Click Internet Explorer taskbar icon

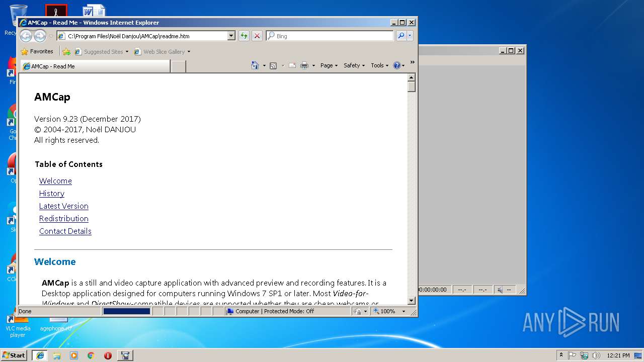click(40, 355)
